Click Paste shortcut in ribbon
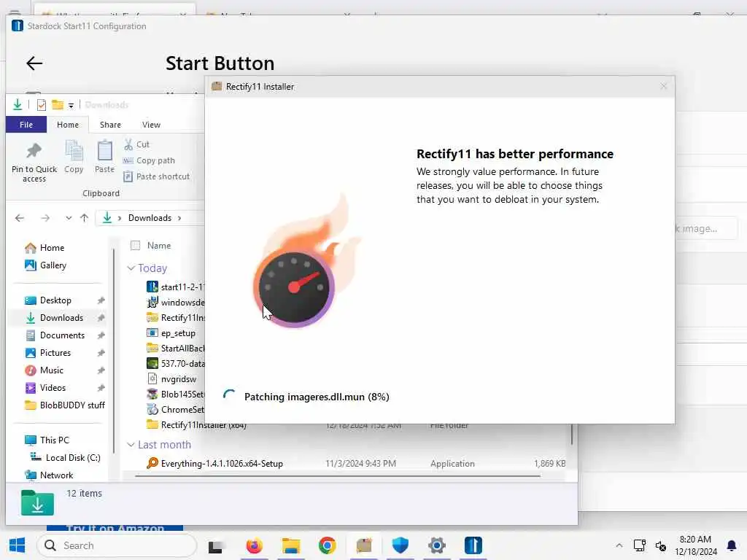The image size is (747, 560). (156, 176)
